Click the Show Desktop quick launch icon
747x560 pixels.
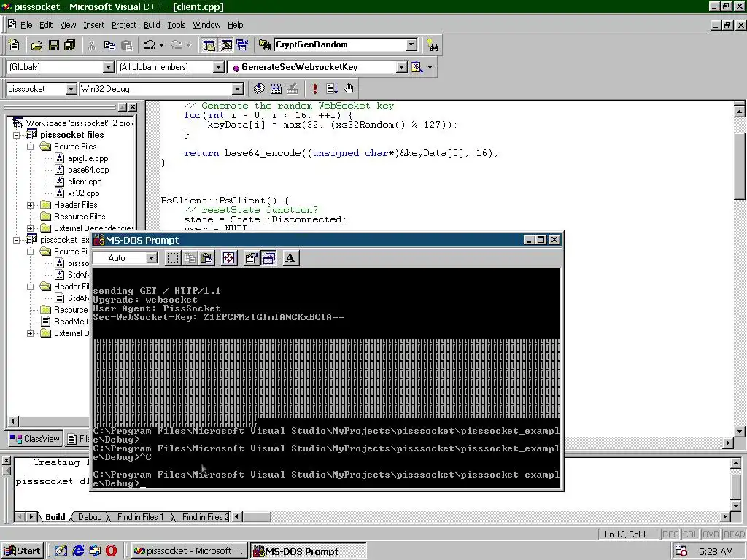pyautogui.click(x=61, y=551)
